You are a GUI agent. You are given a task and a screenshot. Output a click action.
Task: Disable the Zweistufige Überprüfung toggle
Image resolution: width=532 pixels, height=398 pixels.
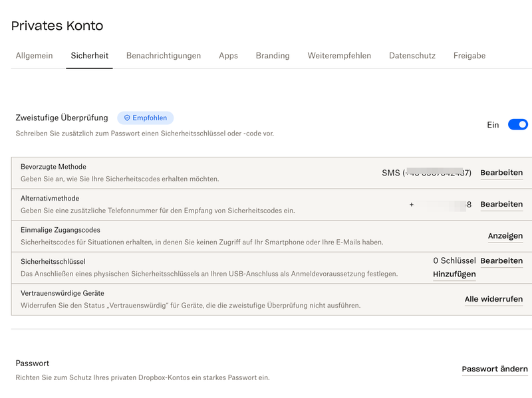517,124
